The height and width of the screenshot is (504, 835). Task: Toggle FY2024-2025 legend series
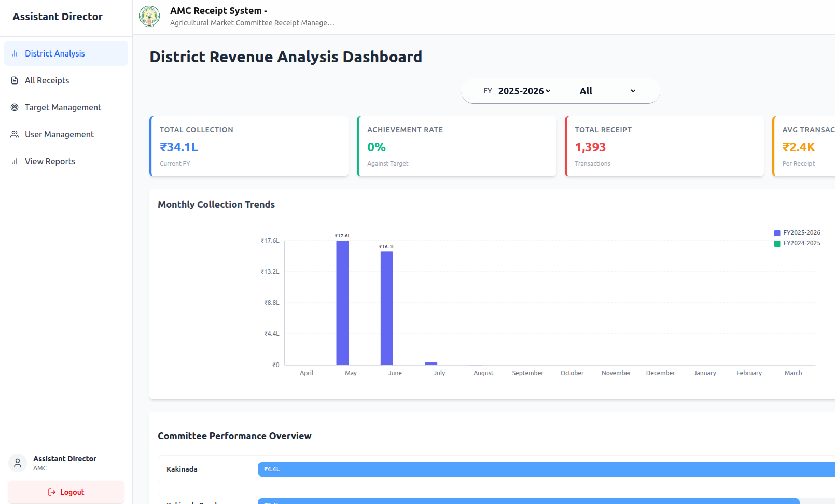point(797,243)
